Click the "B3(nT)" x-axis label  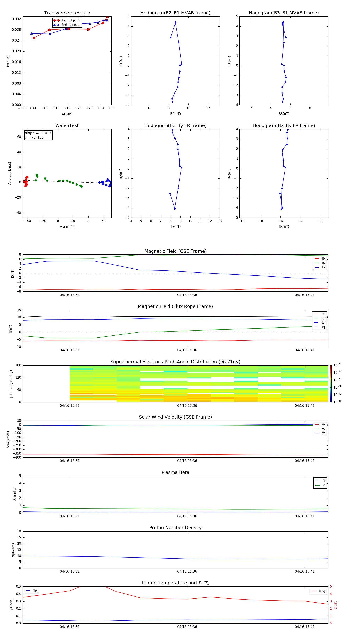tap(284, 114)
